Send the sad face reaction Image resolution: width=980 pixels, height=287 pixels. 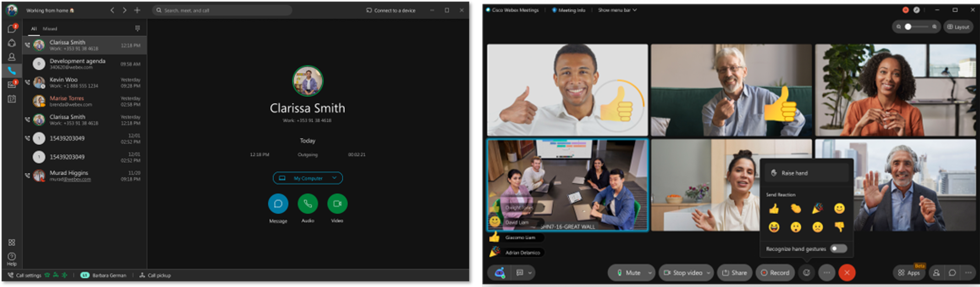817,227
